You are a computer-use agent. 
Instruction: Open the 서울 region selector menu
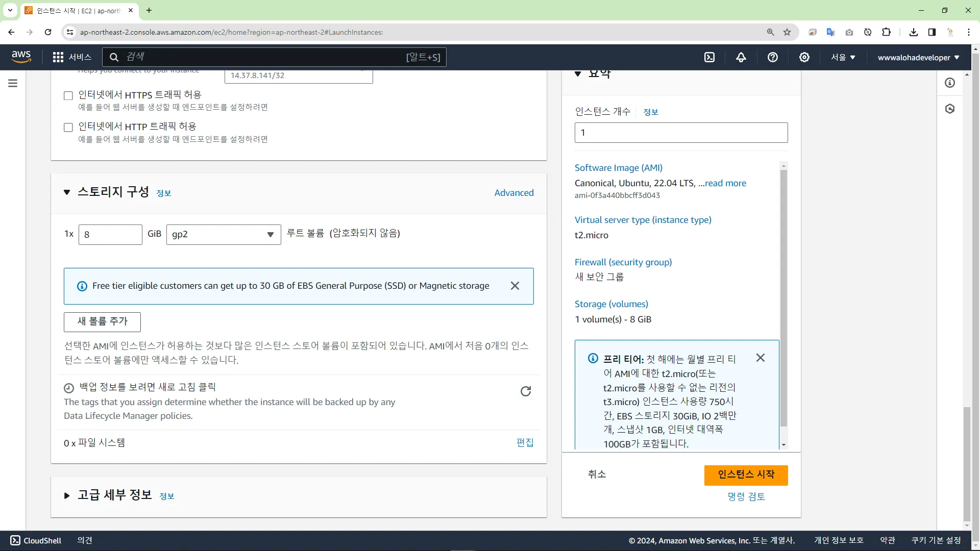[843, 57]
